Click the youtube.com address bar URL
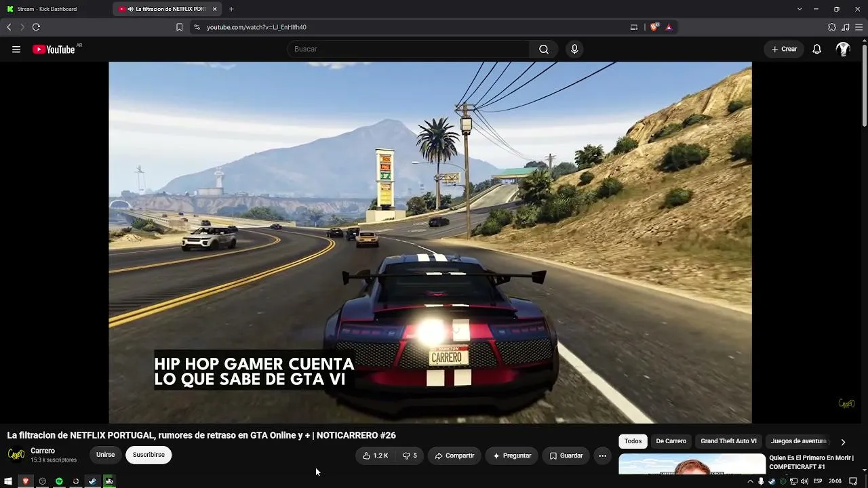The width and height of the screenshot is (868, 488). [256, 27]
